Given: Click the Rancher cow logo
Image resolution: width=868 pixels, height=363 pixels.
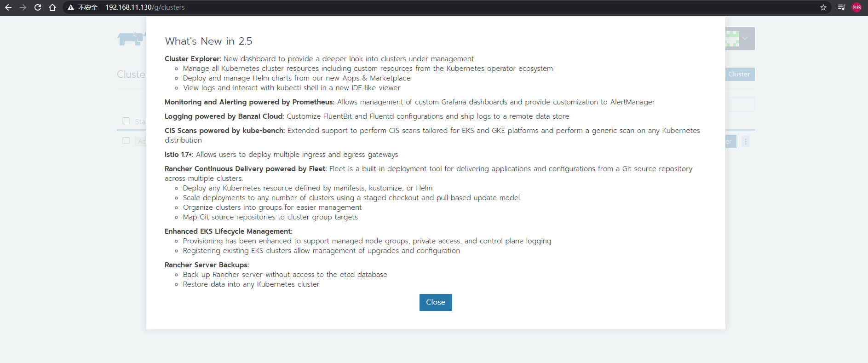Looking at the screenshot, I should pos(131,39).
